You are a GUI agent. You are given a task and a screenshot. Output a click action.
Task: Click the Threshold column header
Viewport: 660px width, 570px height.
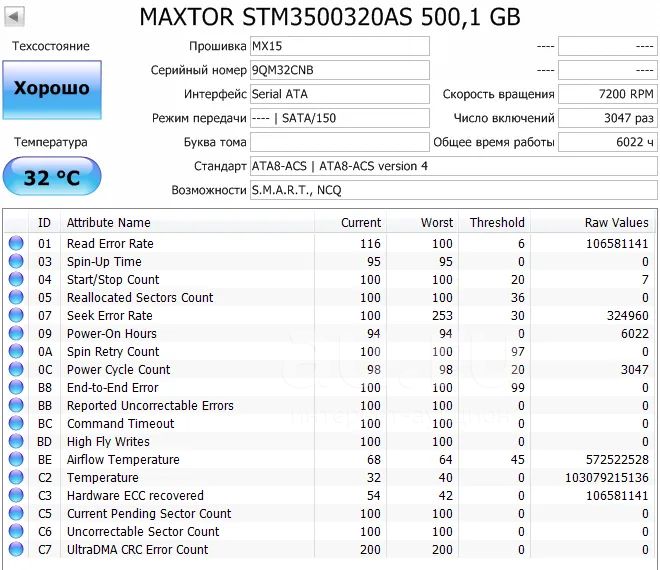495,222
